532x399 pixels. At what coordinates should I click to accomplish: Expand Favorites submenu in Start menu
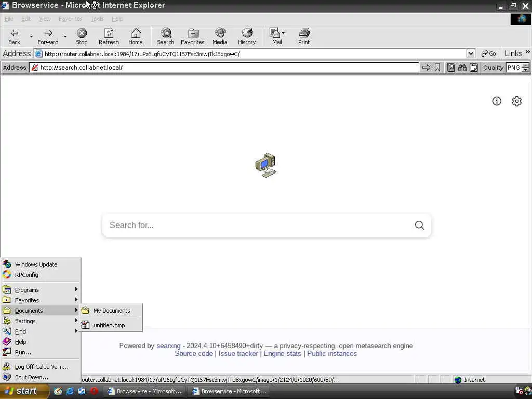[41, 300]
